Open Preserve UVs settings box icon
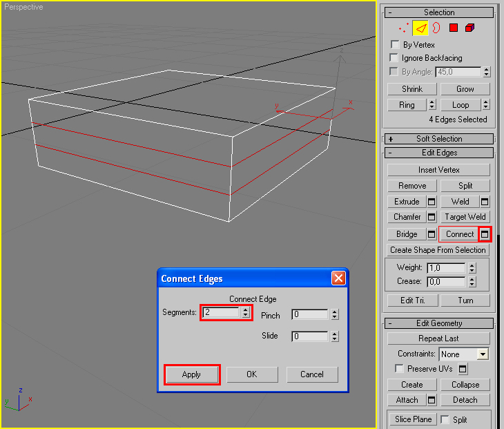The height and width of the screenshot is (429, 504). pyautogui.click(x=463, y=369)
